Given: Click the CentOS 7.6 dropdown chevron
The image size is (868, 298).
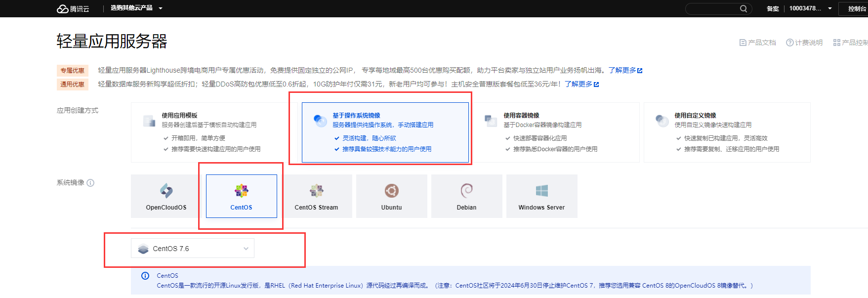Looking at the screenshot, I should [246, 249].
